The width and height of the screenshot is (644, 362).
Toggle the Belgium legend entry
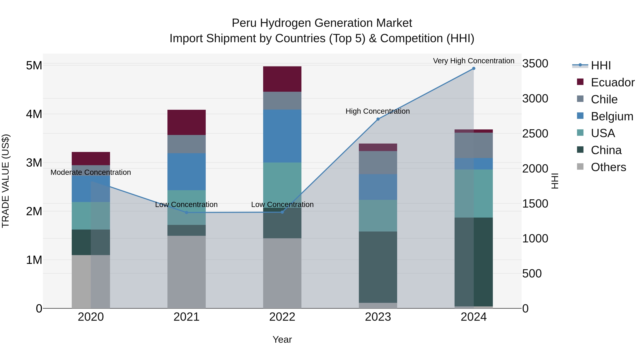(605, 116)
